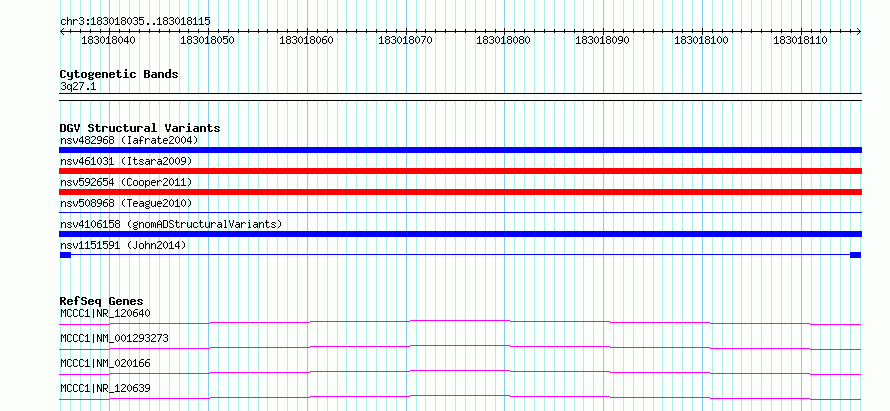The width and height of the screenshot is (890, 411).
Task: Click the right arrowhead of the ruler
Action: [859, 31]
